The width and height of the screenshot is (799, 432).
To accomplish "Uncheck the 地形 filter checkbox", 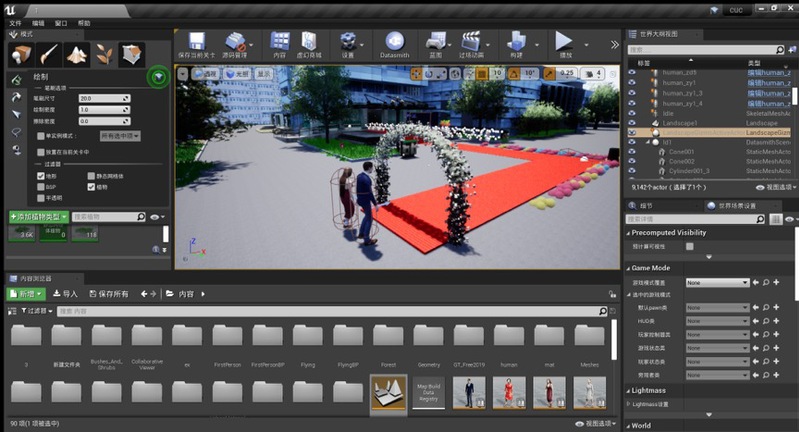I will (x=40, y=175).
